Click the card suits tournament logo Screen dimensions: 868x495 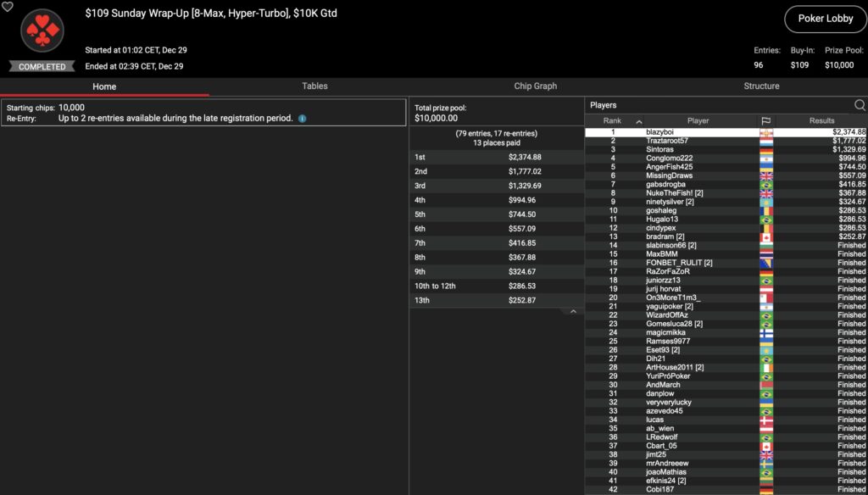point(42,31)
